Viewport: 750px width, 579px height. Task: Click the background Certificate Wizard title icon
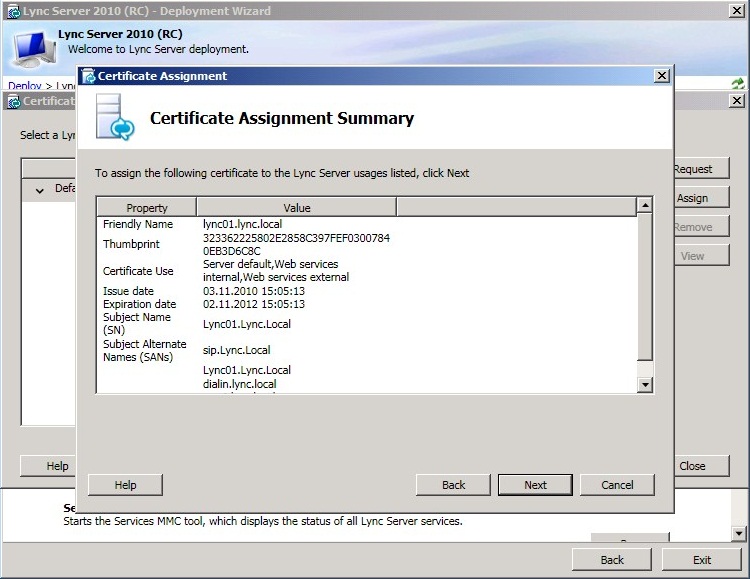click(13, 101)
